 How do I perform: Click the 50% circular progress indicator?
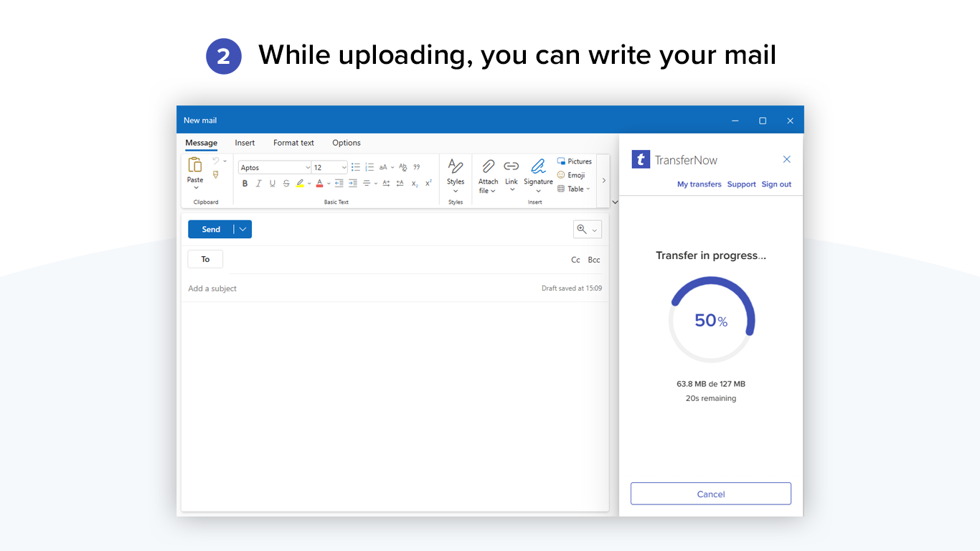[x=711, y=320]
